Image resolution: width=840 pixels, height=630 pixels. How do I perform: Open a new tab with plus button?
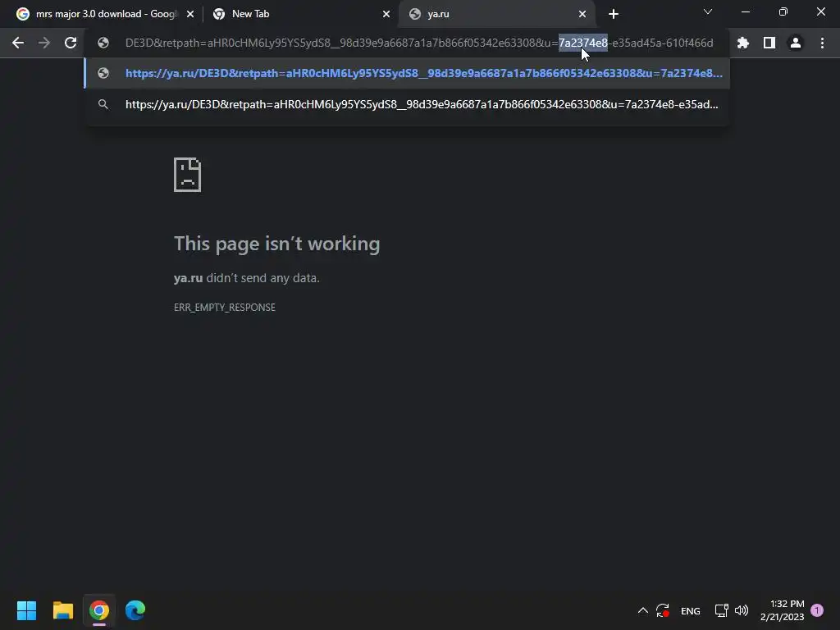(614, 14)
